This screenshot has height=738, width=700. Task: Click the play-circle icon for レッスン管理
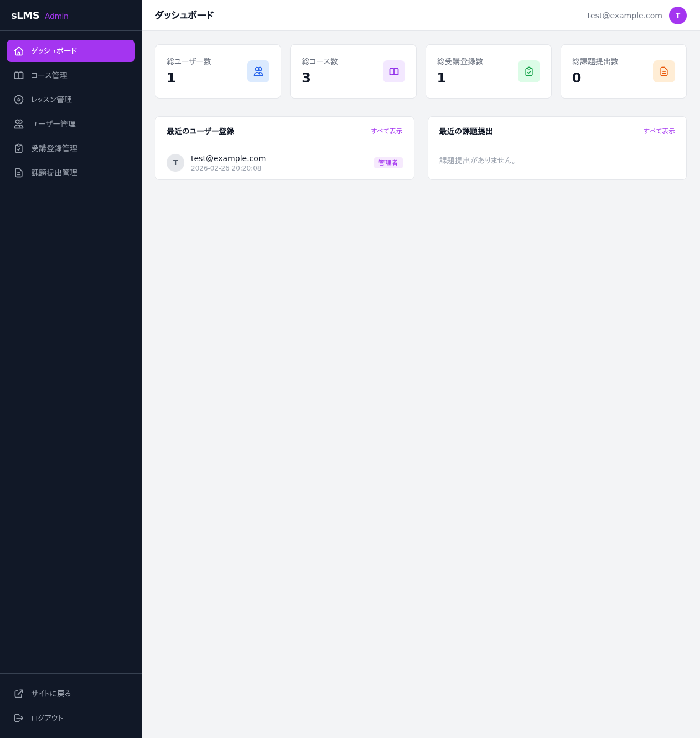pos(19,100)
